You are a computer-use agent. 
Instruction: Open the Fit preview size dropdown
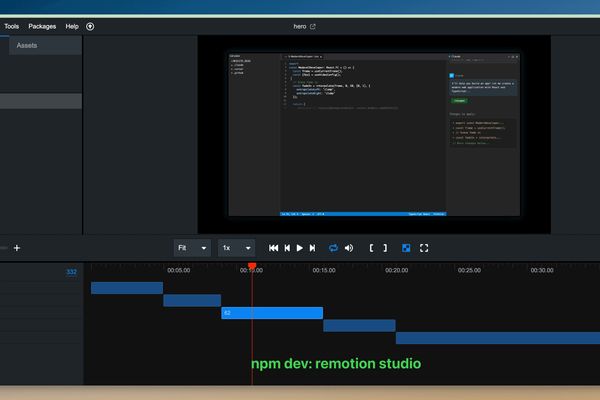click(x=192, y=248)
